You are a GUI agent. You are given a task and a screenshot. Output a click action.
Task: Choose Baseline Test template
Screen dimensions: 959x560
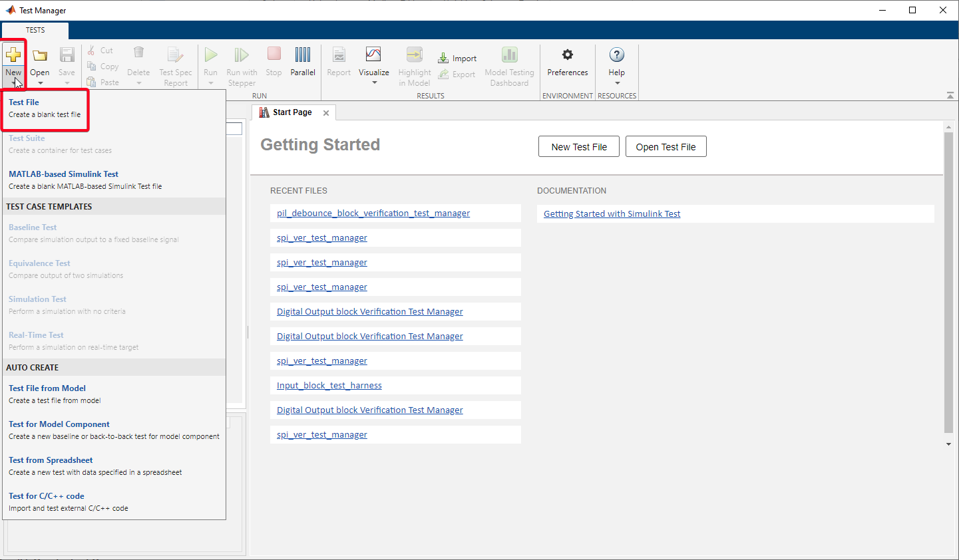pyautogui.click(x=114, y=233)
